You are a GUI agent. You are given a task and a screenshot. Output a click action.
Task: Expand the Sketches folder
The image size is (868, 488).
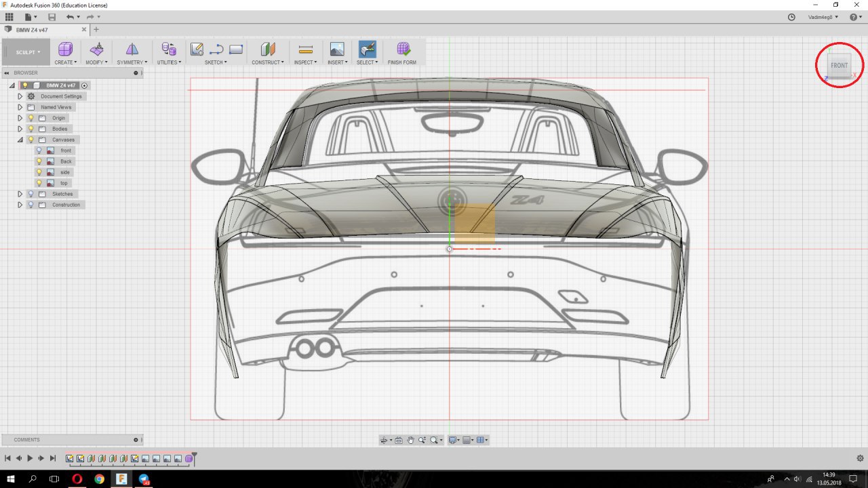click(20, 194)
